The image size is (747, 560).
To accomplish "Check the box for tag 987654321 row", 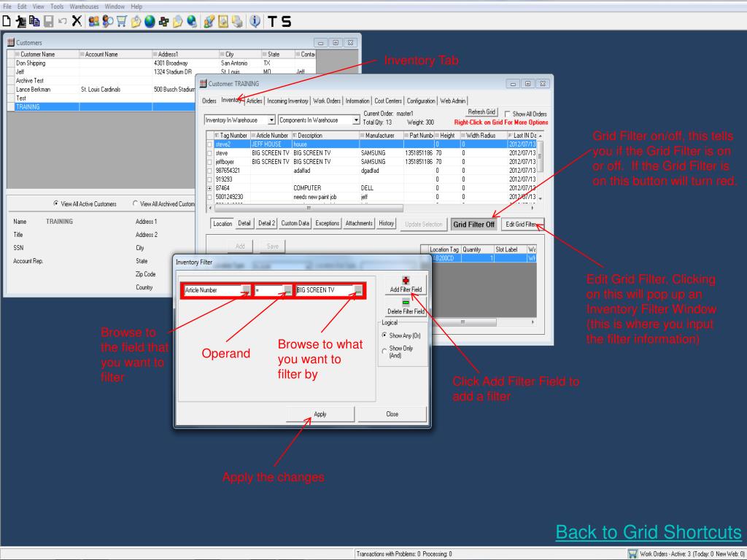I will (x=209, y=171).
